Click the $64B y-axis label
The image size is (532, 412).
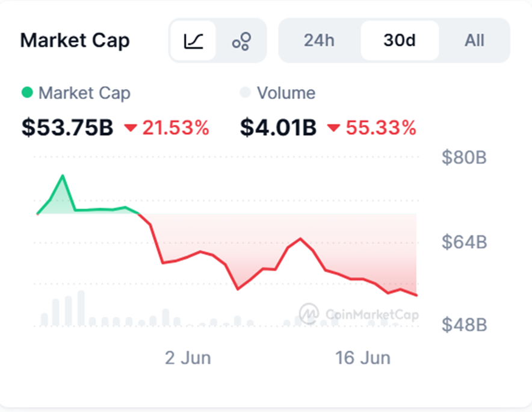[x=464, y=242]
